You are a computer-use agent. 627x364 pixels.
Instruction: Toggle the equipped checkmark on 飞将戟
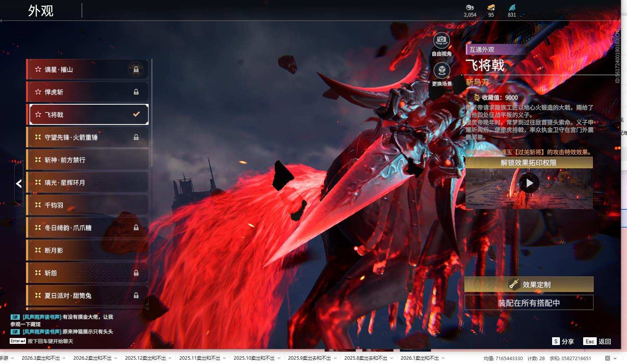[x=136, y=114]
